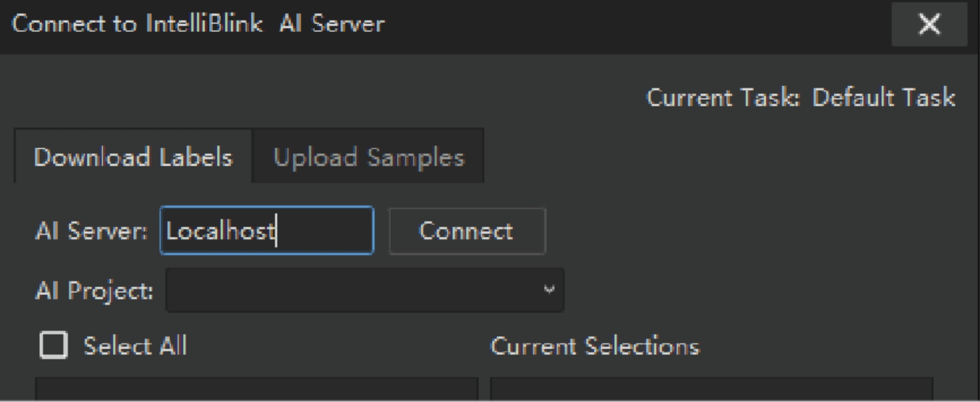The width and height of the screenshot is (980, 402).
Task: Click the Current Selections heading
Action: click(595, 346)
